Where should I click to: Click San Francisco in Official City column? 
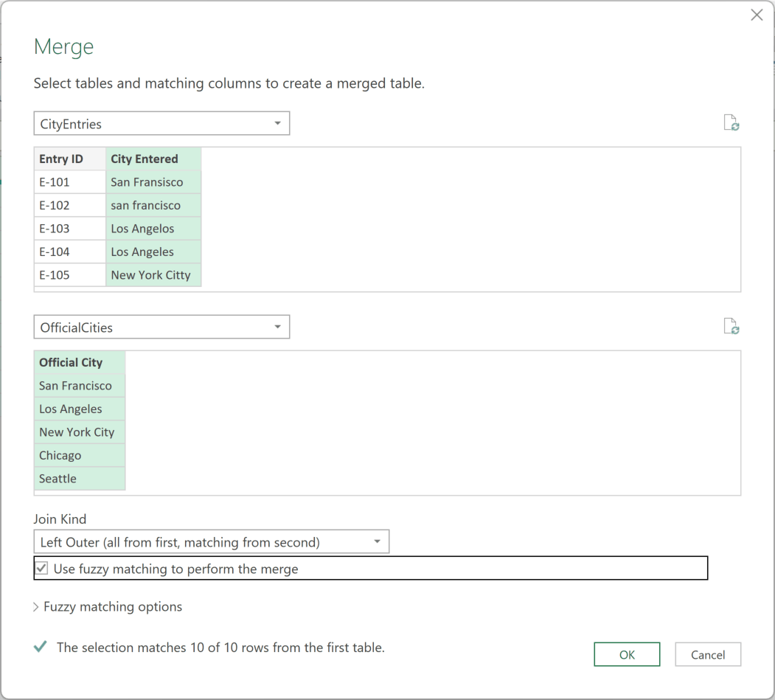80,386
